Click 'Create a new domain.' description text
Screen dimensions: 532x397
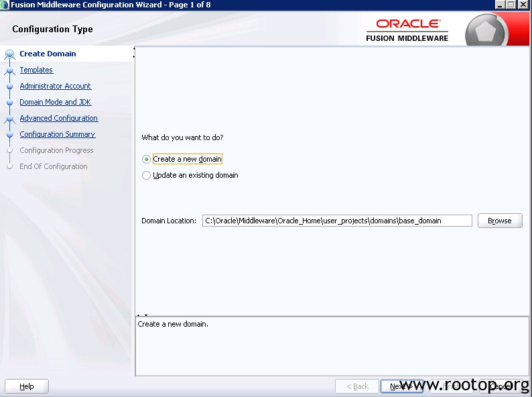(173, 324)
